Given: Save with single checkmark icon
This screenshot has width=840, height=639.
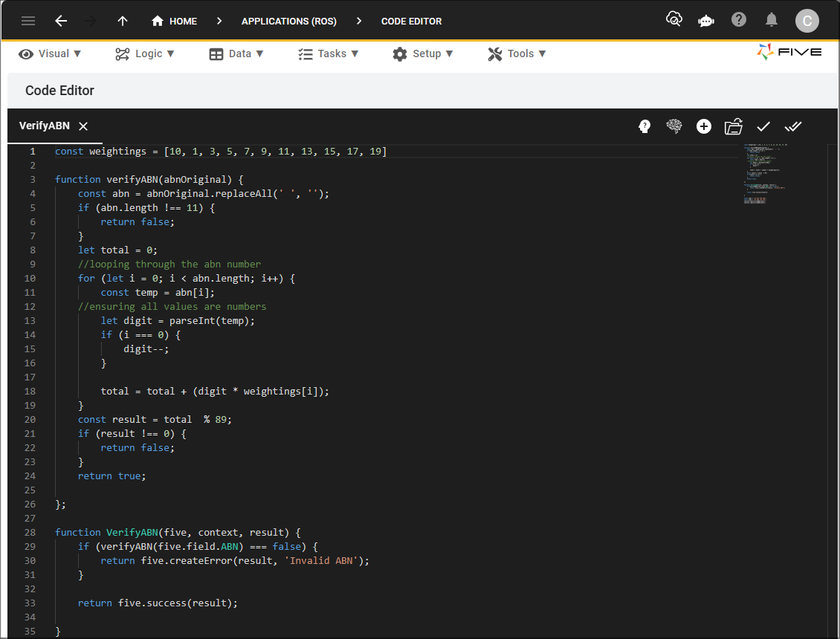Looking at the screenshot, I should click(763, 126).
